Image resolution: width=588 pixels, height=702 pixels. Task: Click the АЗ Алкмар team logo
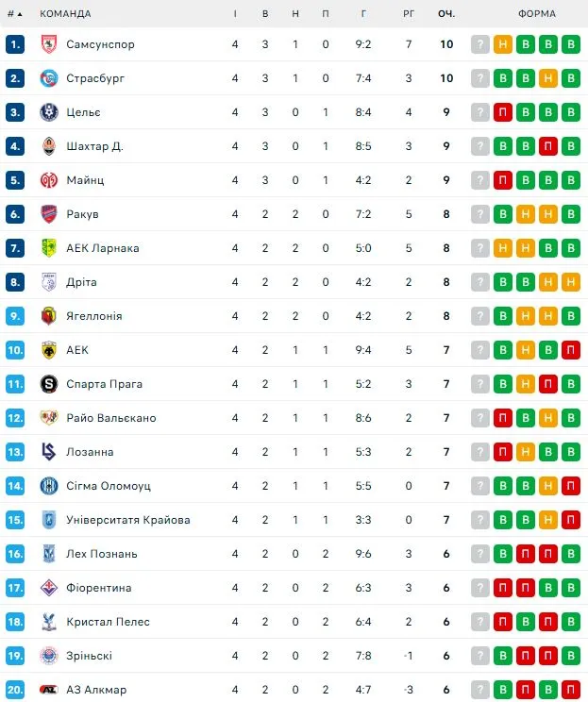pos(49,690)
